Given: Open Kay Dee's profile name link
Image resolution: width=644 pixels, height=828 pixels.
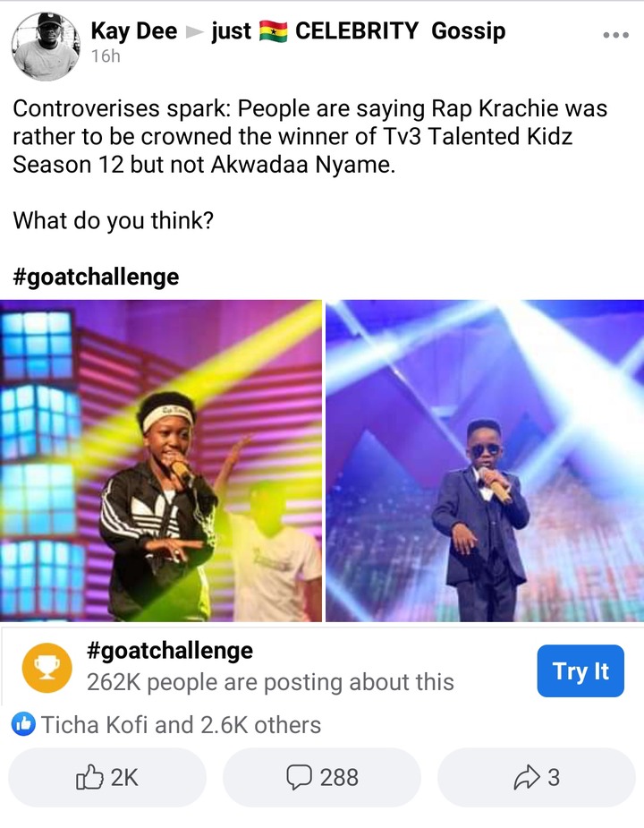Looking at the screenshot, I should 134,30.
